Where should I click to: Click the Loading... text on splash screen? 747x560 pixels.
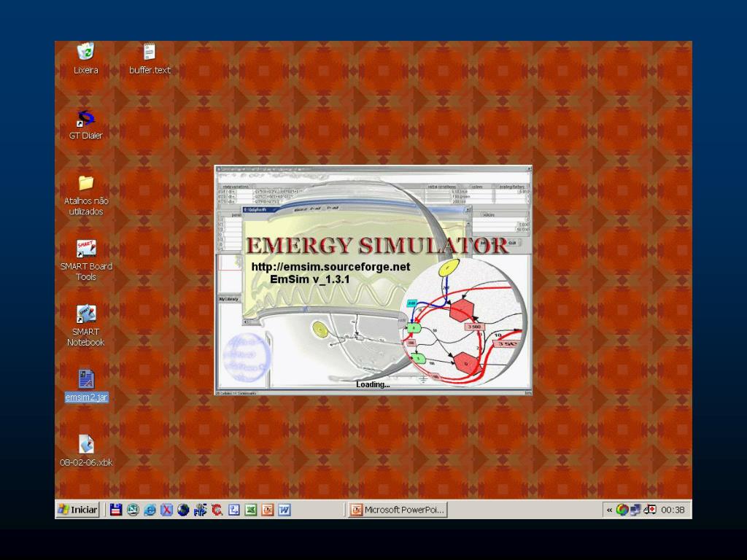[373, 384]
